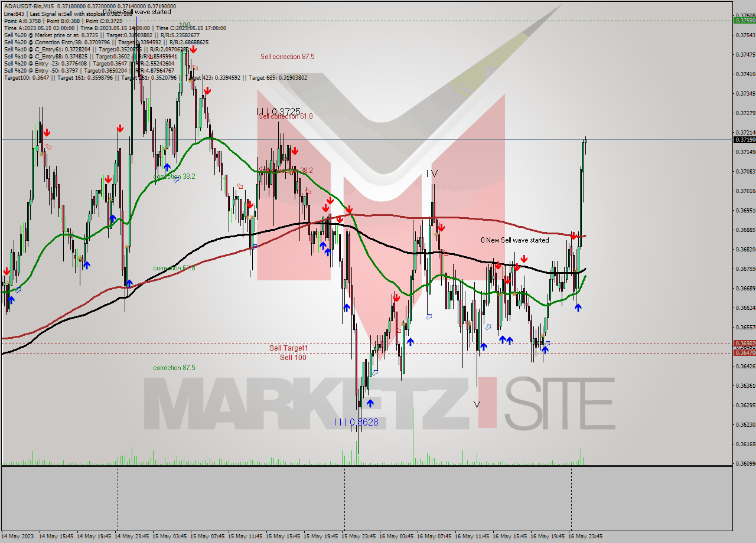Select the 'Sell Target1' level label
The width and height of the screenshot is (756, 543).
tap(289, 348)
